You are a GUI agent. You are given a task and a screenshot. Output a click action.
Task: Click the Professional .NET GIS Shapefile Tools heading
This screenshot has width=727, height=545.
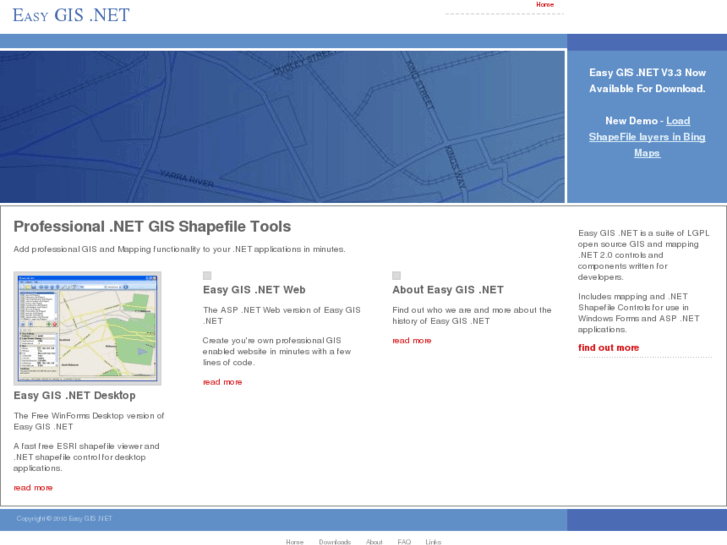coord(152,226)
